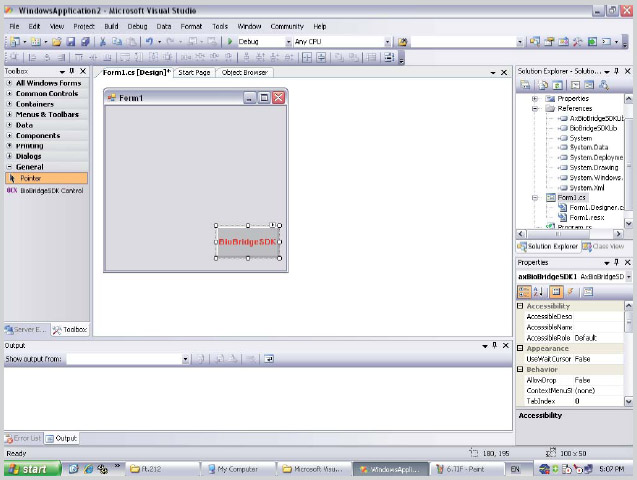The image size is (637, 480).
Task: Click the Alphabetical sort icon in Properties
Action: (x=538, y=291)
